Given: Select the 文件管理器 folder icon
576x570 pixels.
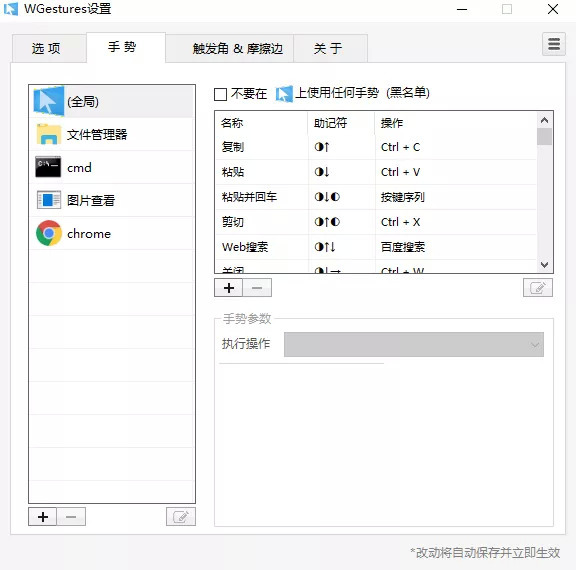Looking at the screenshot, I should point(49,134).
